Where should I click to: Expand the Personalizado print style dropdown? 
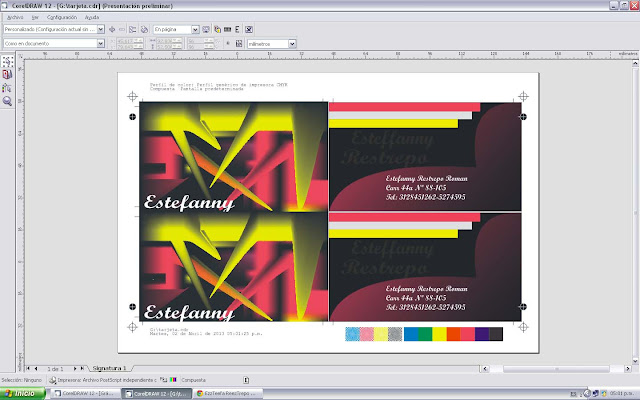pos(101,29)
